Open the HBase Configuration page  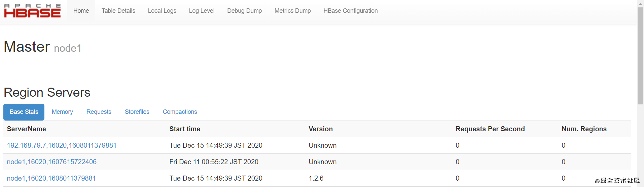coord(350,11)
